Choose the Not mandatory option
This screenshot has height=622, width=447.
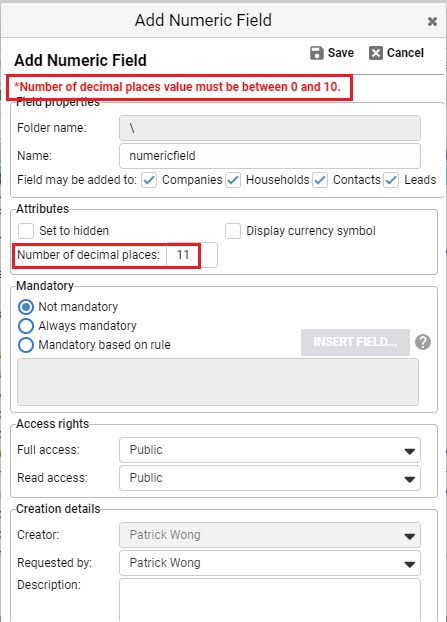[x=26, y=307]
